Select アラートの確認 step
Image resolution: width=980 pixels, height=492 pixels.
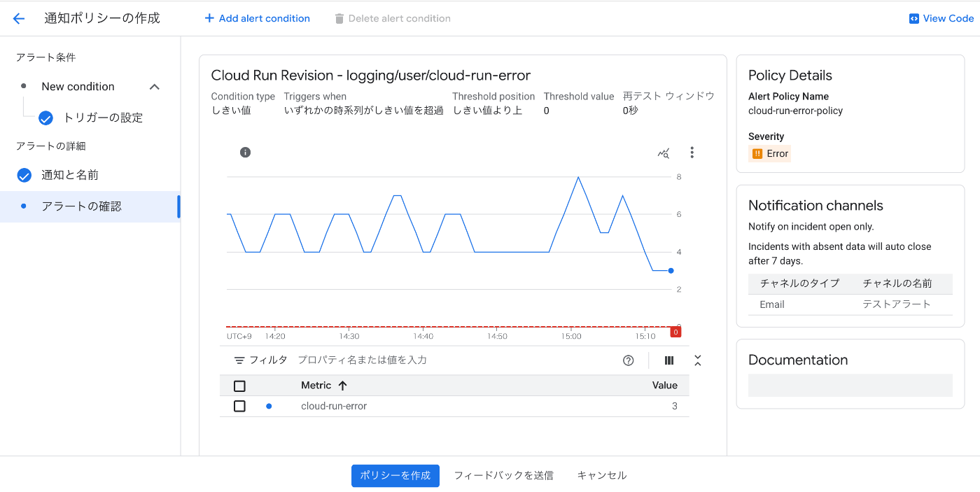[90, 206]
